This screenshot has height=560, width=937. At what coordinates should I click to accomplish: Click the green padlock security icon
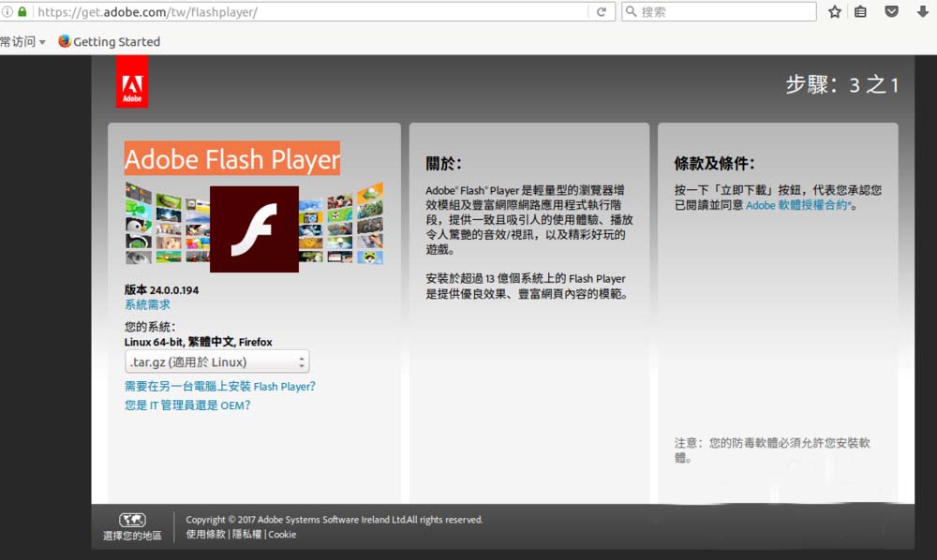[22, 12]
